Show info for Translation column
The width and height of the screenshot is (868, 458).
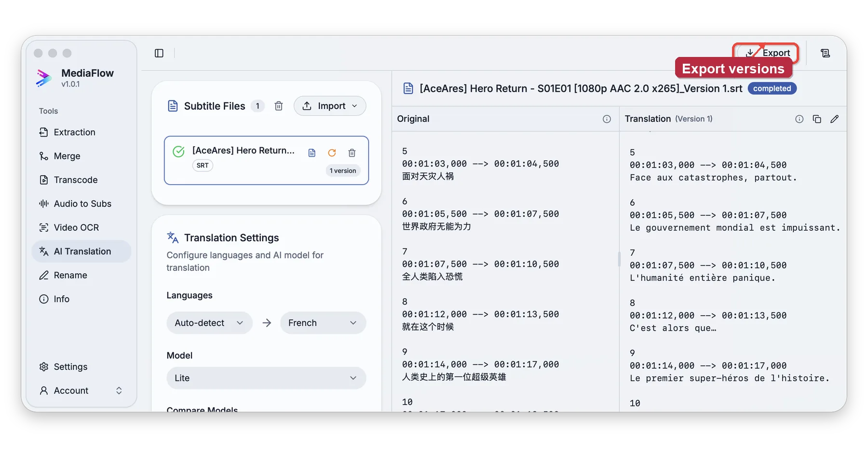[799, 119]
